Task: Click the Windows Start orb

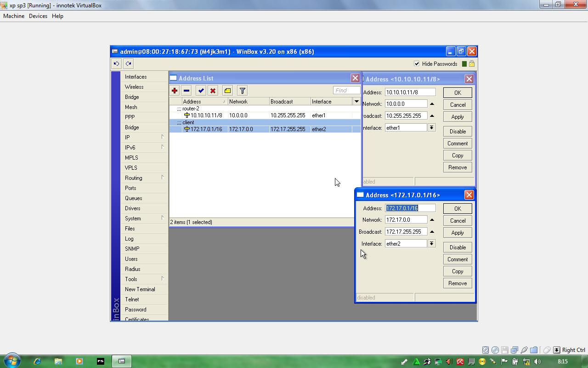Action: 12,361
